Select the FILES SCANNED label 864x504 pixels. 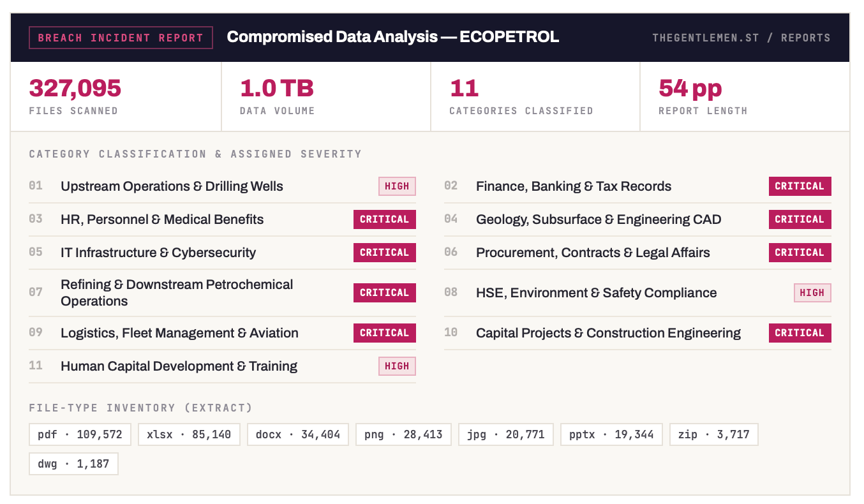click(73, 111)
